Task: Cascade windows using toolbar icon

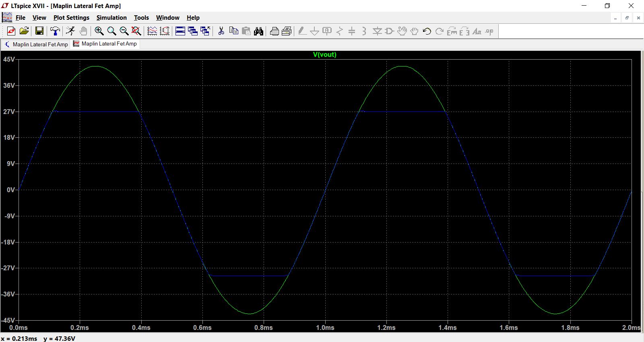Action: pyautogui.click(x=193, y=31)
